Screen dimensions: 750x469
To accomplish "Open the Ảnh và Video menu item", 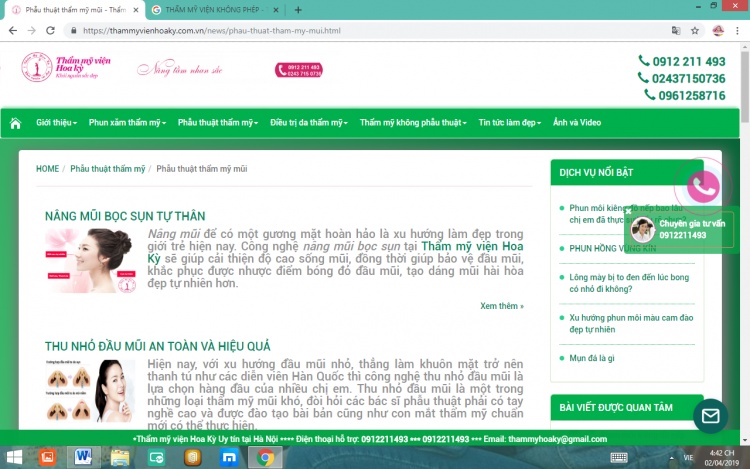I will (x=577, y=123).
